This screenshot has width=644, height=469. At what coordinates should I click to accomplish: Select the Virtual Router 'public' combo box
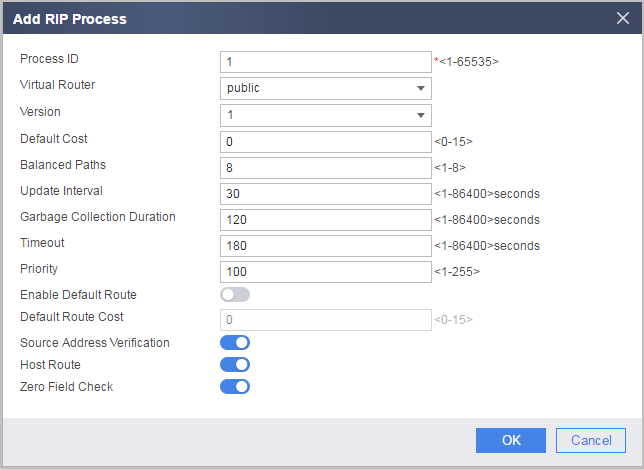pos(326,88)
